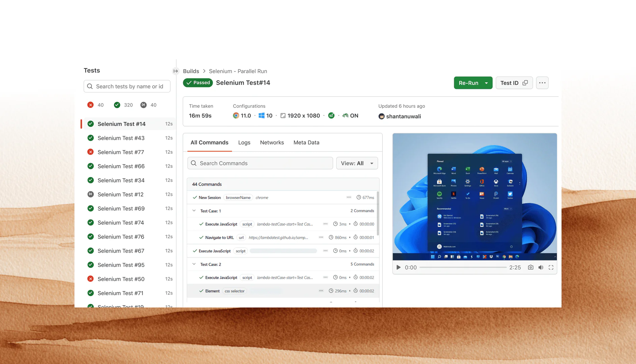Image resolution: width=636 pixels, height=364 pixels.
Task: Click the screenshot camera icon in video player
Action: click(x=530, y=267)
